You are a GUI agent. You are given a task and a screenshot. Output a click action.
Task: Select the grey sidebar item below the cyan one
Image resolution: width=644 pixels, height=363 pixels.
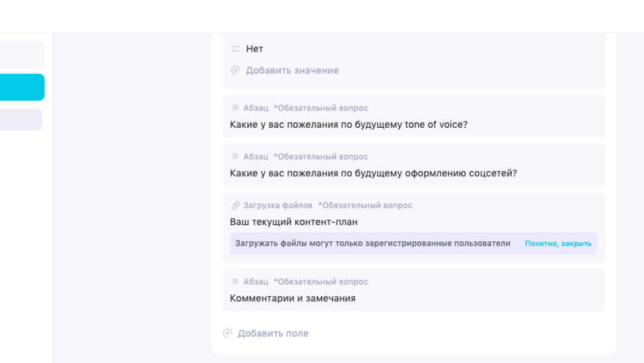21,119
